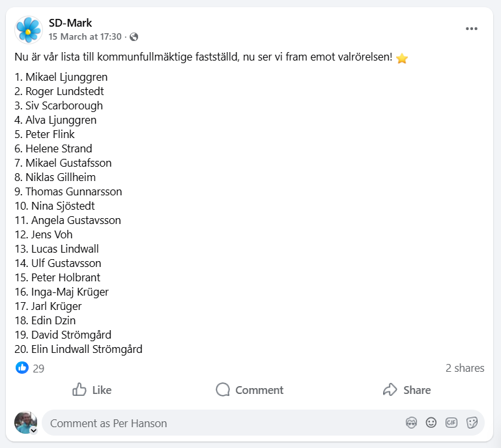Viewport: 501px width, 448px height.
Task: Click the star emoji in the post text
Action: [x=402, y=58]
